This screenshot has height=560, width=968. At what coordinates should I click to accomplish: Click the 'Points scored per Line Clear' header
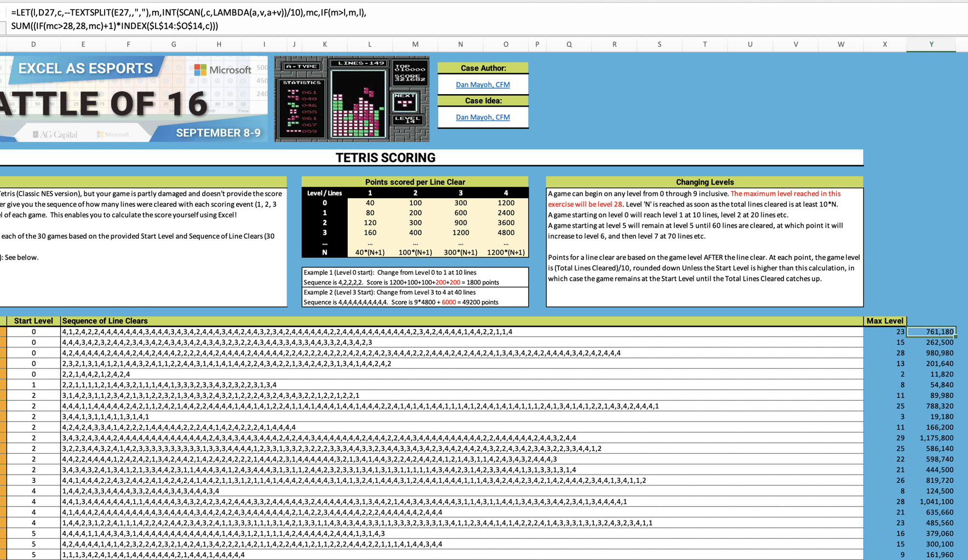[x=415, y=182]
